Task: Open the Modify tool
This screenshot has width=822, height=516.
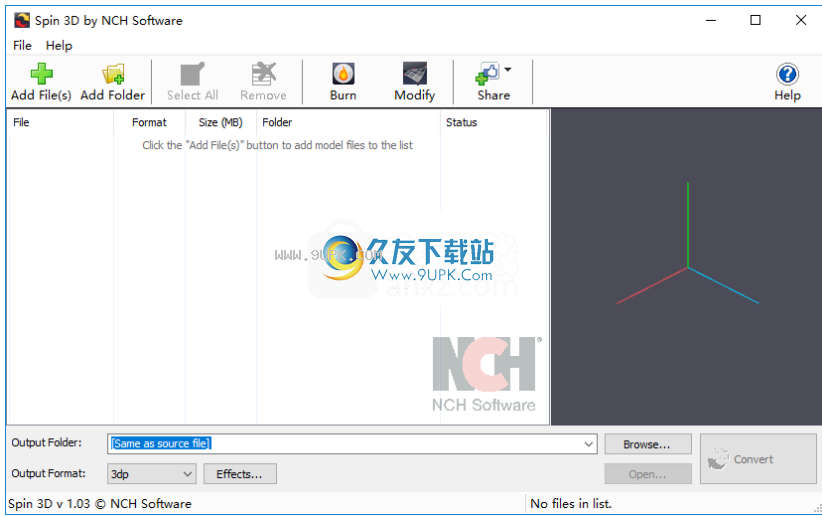Action: pos(415,82)
